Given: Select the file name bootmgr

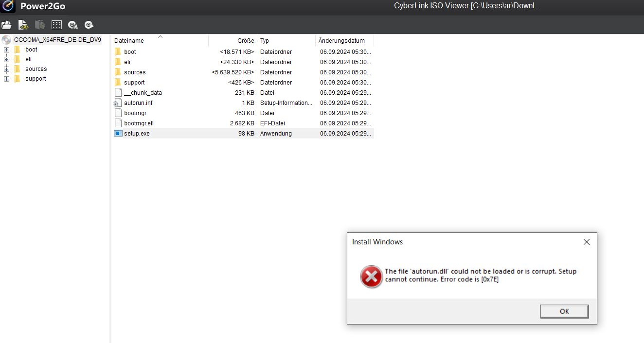Looking at the screenshot, I should point(135,113).
